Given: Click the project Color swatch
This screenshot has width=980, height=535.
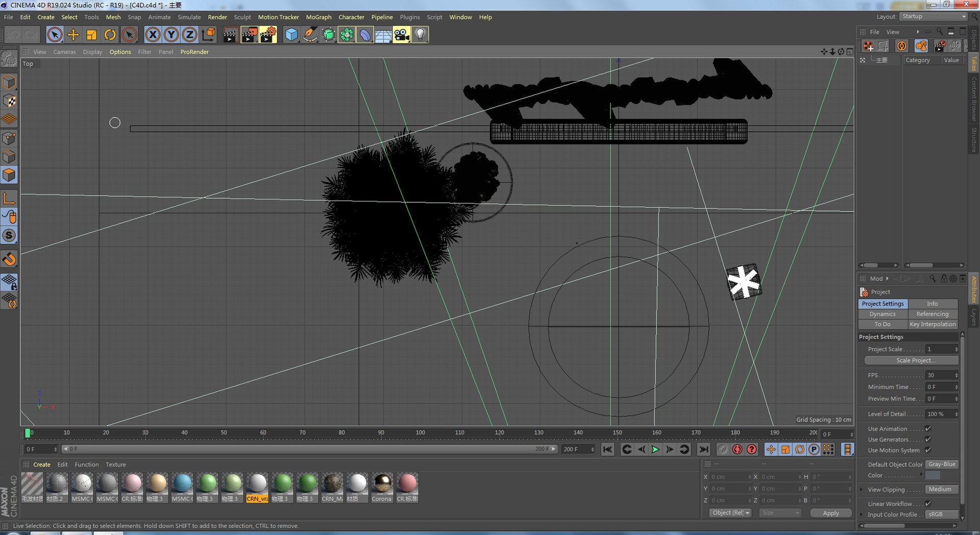Looking at the screenshot, I should 933,475.
